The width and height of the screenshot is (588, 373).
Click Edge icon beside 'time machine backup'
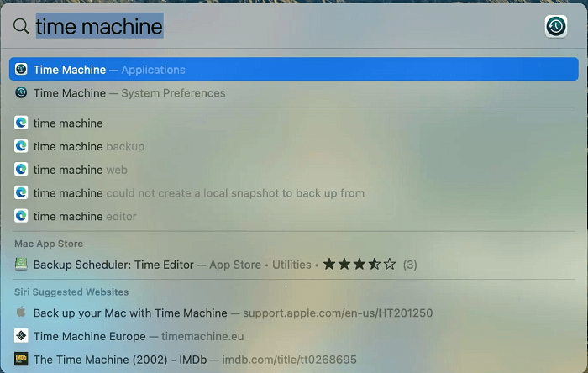21,146
